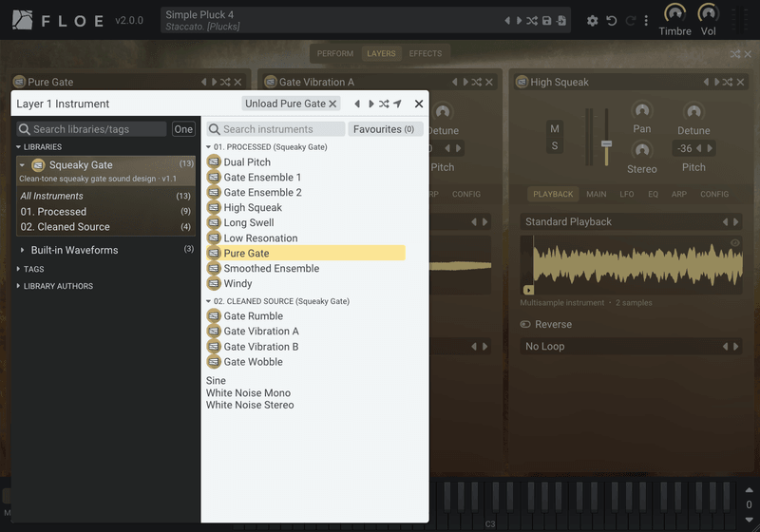760x532 pixels.
Task: Expand the TAGS section
Action: point(30,269)
